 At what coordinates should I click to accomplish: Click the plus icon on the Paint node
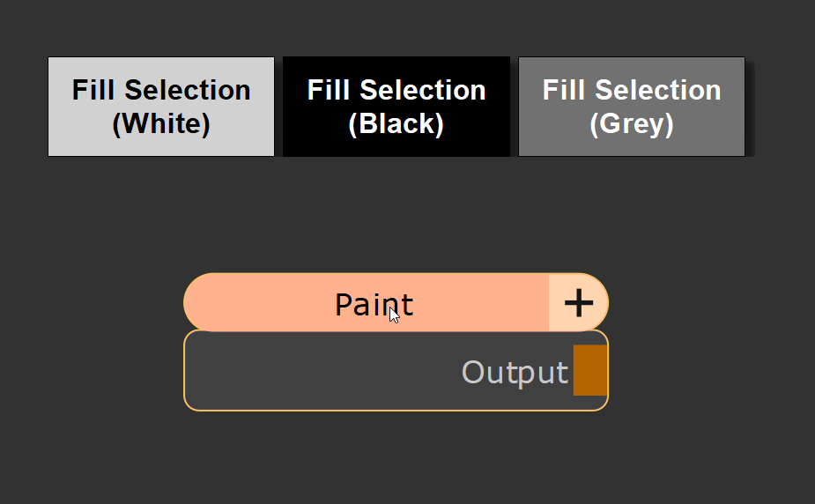(578, 303)
